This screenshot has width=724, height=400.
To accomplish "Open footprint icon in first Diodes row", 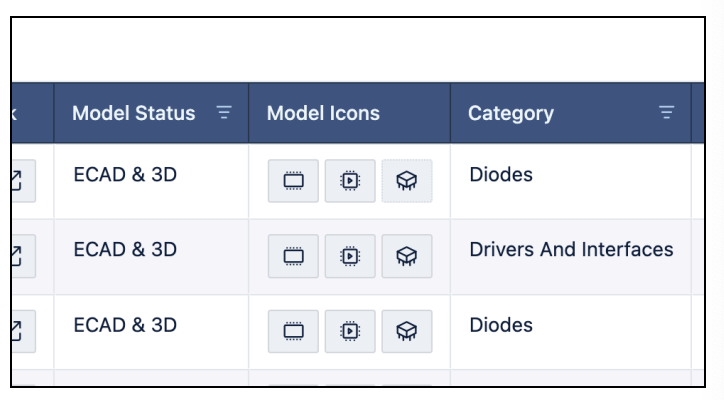I will click(350, 181).
